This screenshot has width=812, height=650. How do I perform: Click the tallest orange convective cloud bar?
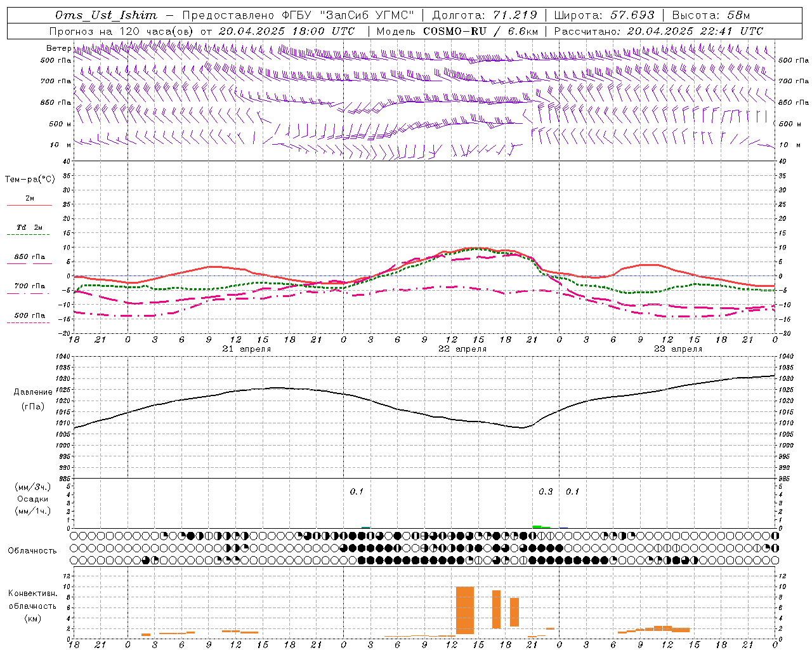[x=465, y=610]
